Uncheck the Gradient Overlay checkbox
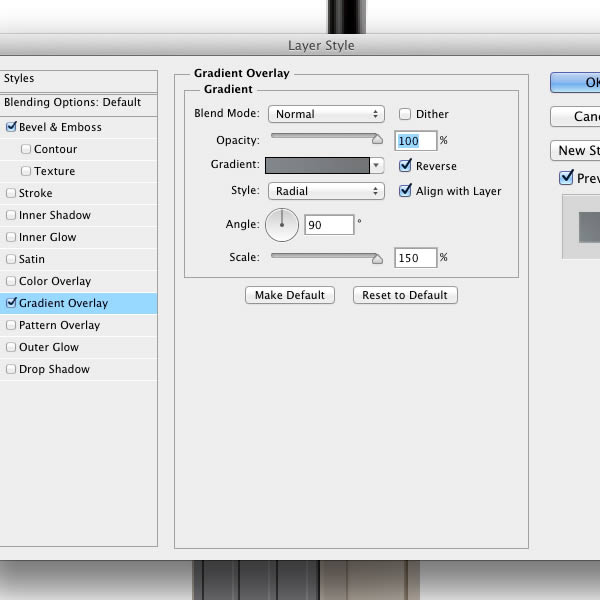The image size is (600, 600). tap(11, 303)
